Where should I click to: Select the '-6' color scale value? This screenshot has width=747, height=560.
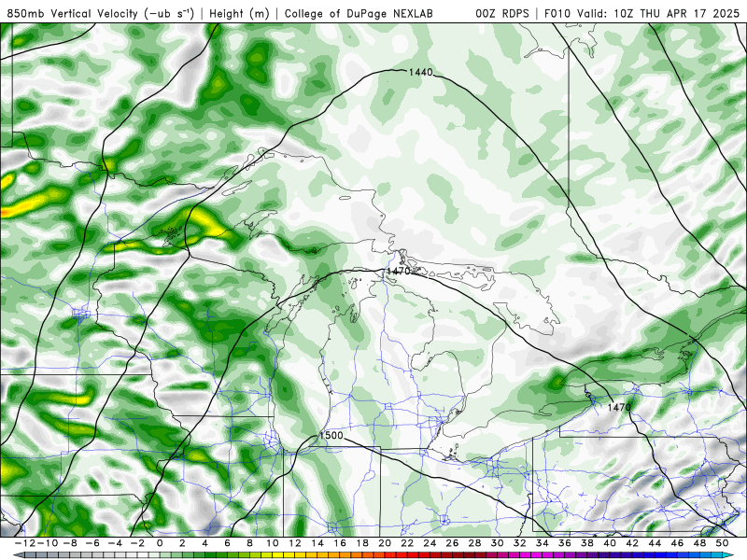click(92, 543)
